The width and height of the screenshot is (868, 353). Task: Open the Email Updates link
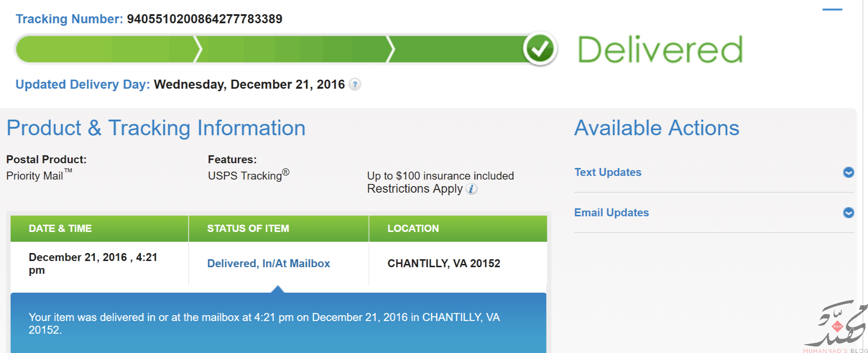(611, 213)
